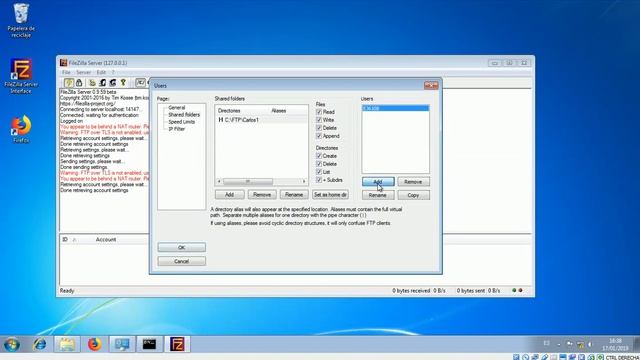The width and height of the screenshot is (640, 360).
Task: Click the lightning bolt connection toolbar icon
Action: click(x=69, y=83)
